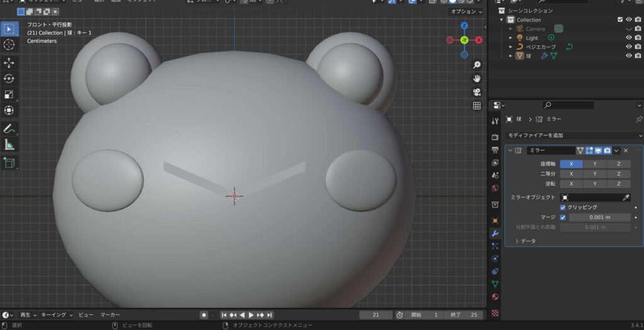Select the Measure tool
This screenshot has height=330, width=644.
9,145
